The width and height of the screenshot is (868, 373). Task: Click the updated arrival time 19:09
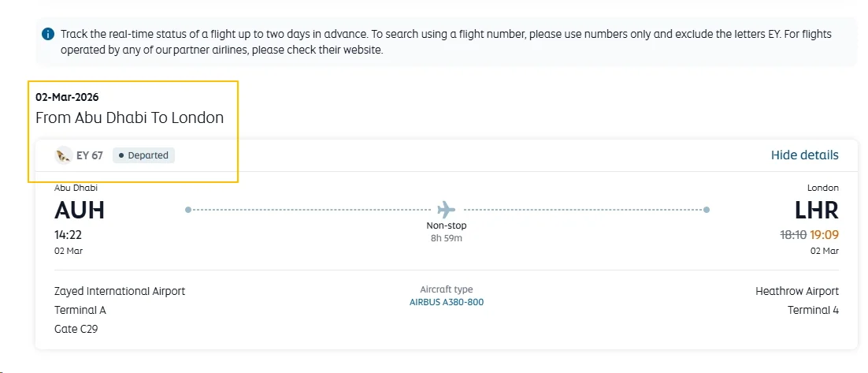click(824, 235)
